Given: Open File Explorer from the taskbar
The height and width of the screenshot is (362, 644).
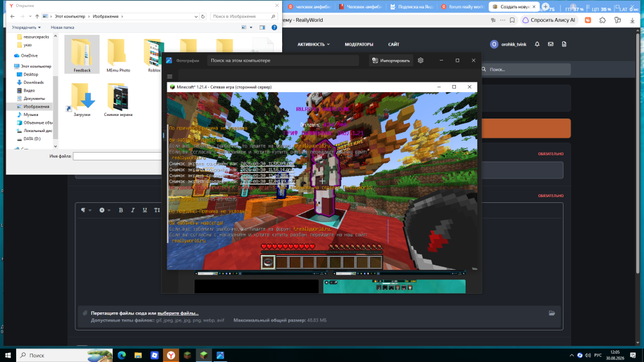Looking at the screenshot, I should point(138,356).
